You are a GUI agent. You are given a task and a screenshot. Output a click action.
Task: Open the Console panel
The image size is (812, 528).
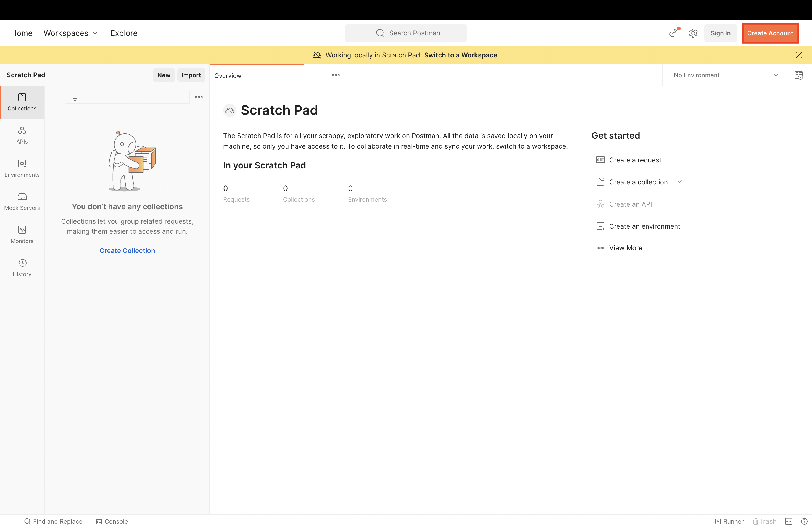112,521
